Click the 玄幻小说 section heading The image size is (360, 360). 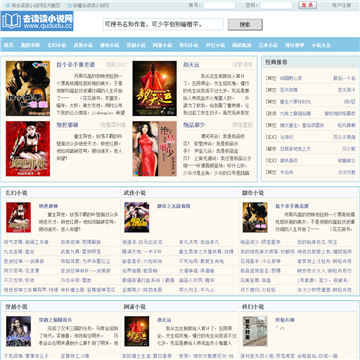[16, 193]
